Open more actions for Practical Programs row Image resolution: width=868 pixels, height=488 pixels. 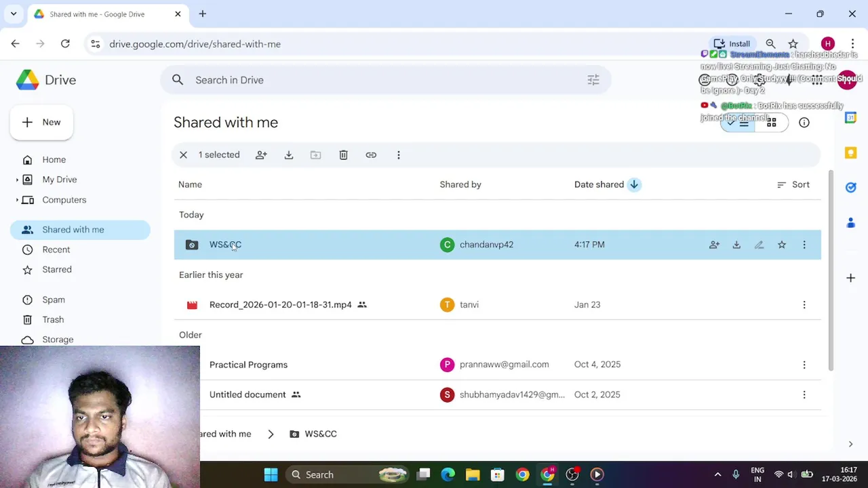tap(804, 365)
